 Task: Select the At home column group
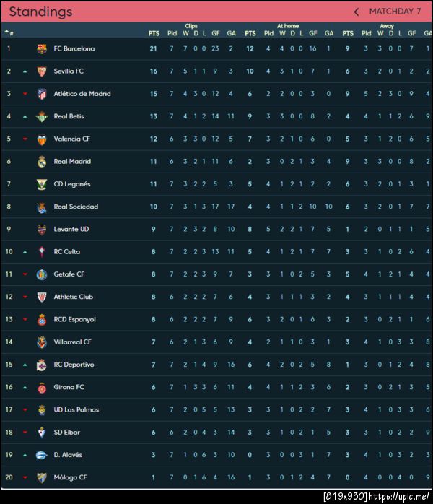click(287, 26)
